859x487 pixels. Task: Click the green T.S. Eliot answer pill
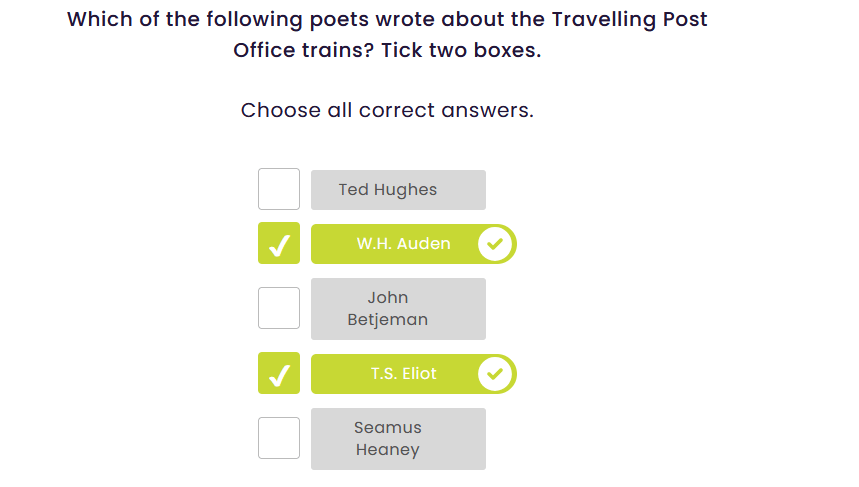[x=403, y=374]
